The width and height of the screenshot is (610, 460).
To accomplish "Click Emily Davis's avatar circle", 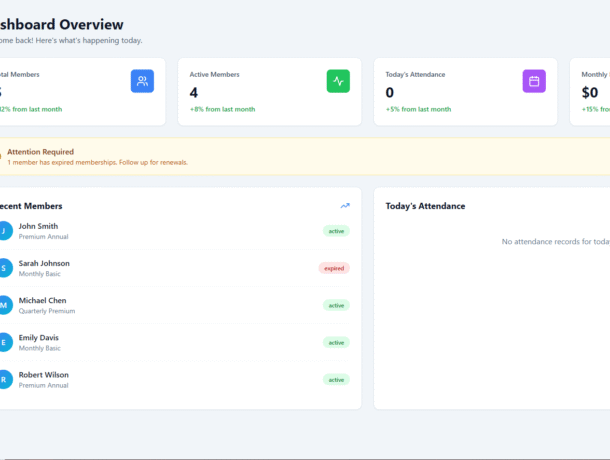I will click(x=5, y=342).
